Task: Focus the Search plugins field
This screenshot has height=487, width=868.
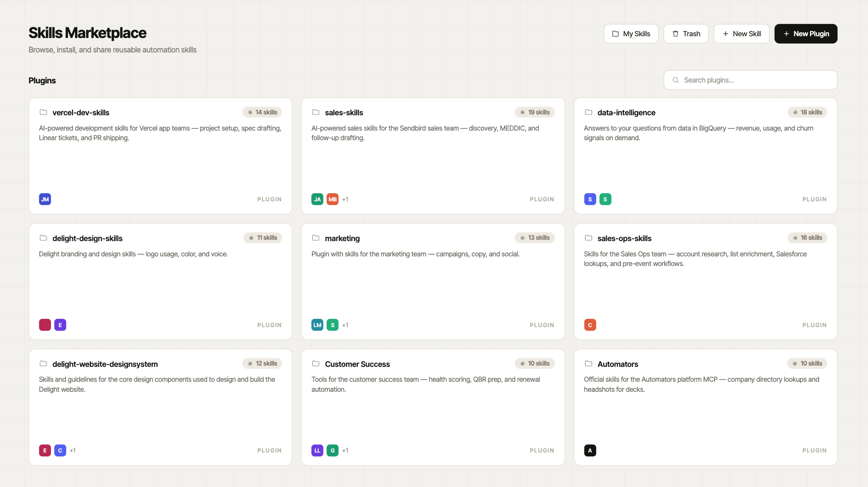Action: (x=750, y=80)
